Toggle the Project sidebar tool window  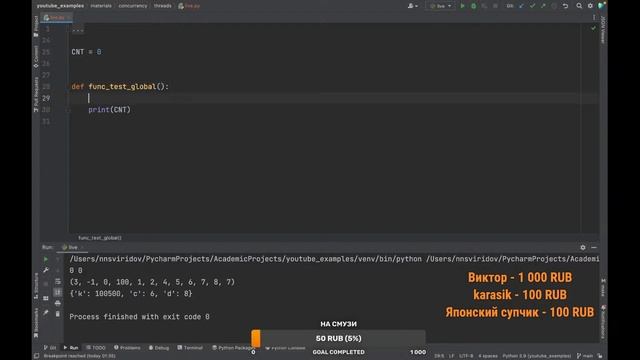pos(36,26)
